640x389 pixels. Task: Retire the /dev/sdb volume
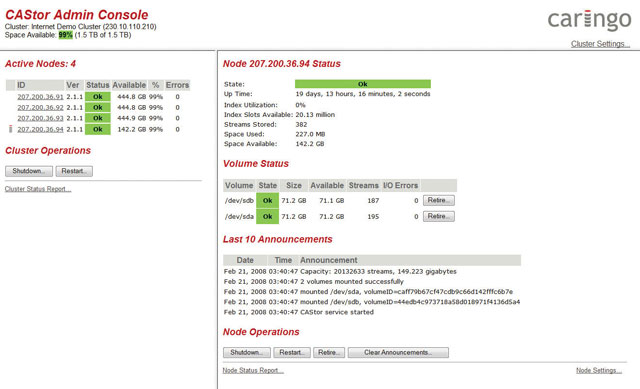point(439,200)
